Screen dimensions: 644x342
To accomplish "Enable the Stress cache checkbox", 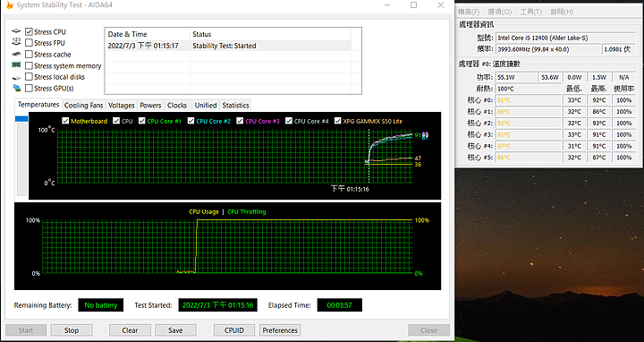I will pyautogui.click(x=29, y=55).
